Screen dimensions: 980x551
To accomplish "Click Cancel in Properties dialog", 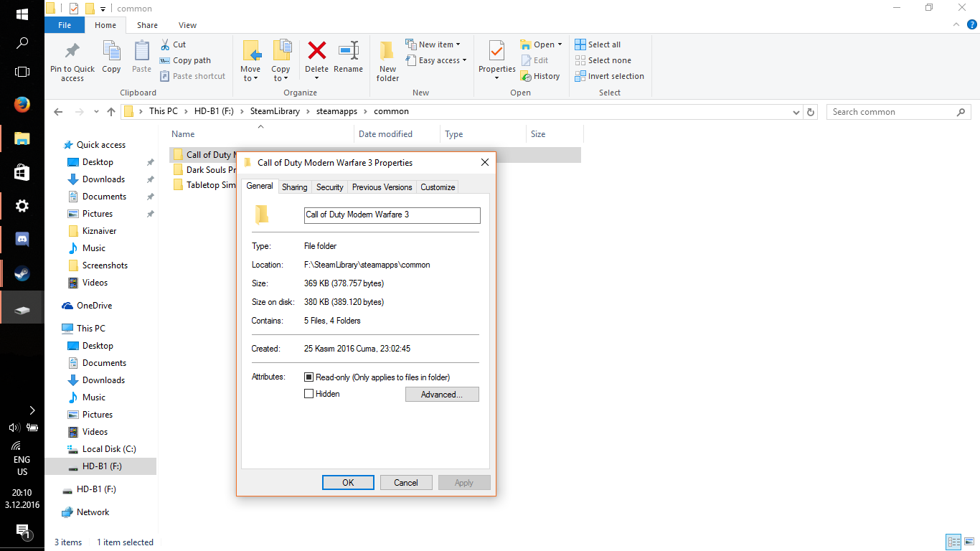I will point(406,483).
